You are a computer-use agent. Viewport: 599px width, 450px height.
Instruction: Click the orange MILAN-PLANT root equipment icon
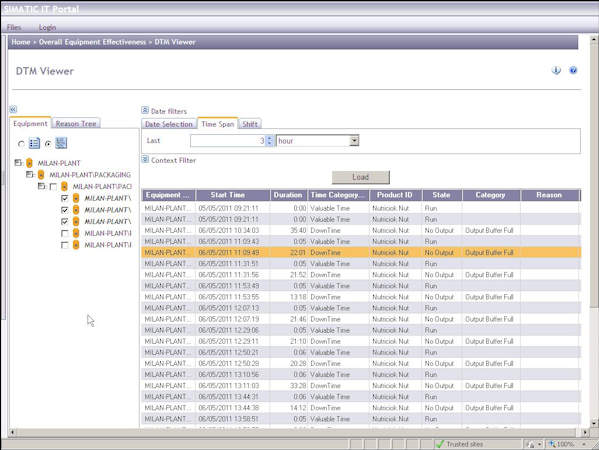point(29,163)
